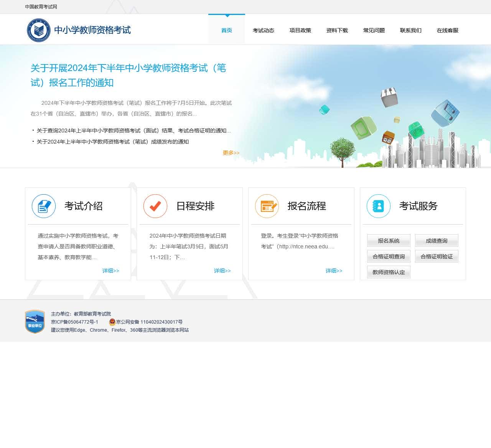491x448 pixels.
Task: Click the 成绩查询 button
Action: [x=437, y=241]
